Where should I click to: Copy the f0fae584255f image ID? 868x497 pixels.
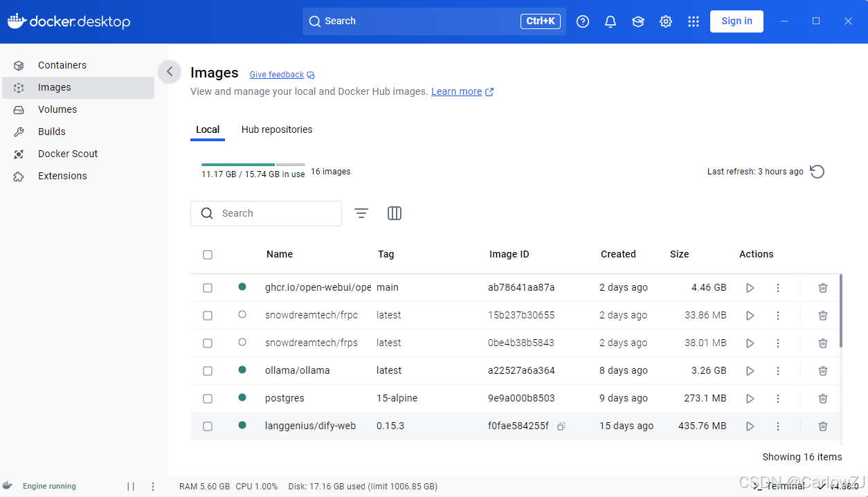pos(561,426)
